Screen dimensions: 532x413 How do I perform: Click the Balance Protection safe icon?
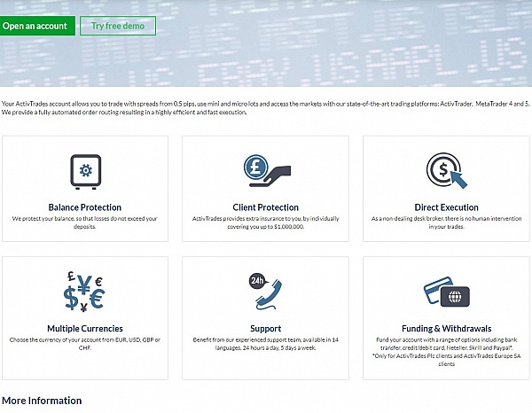[x=85, y=170]
